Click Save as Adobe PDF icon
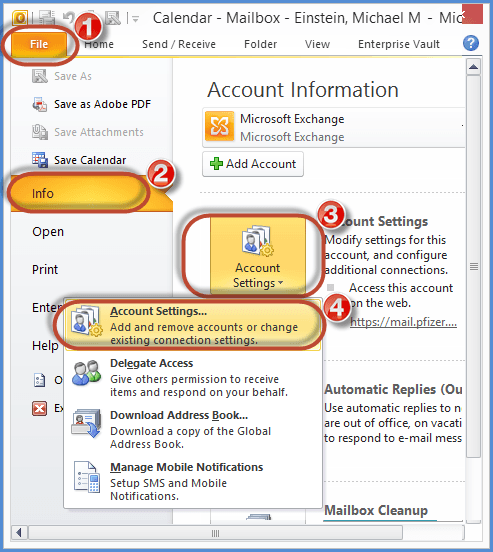Screen dimensions: 493x552 pos(40,104)
